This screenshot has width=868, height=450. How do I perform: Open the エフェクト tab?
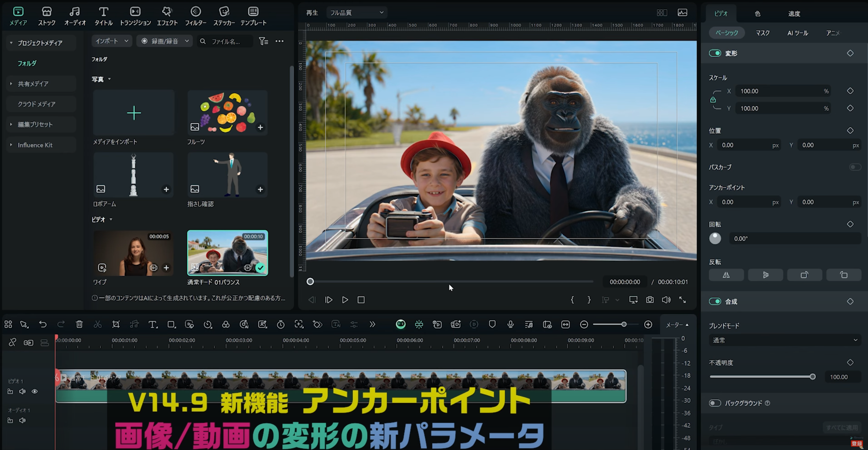(167, 16)
